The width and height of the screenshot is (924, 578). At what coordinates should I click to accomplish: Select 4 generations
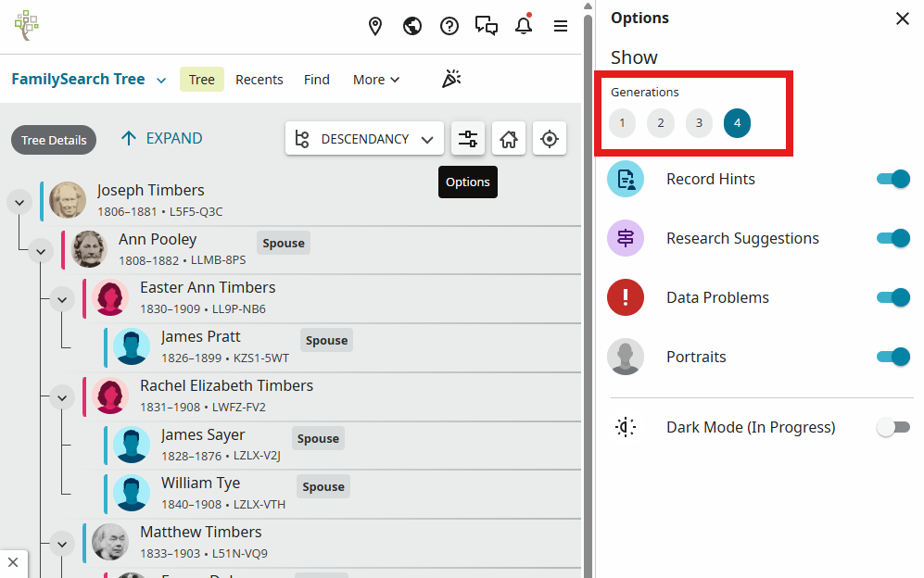(737, 123)
